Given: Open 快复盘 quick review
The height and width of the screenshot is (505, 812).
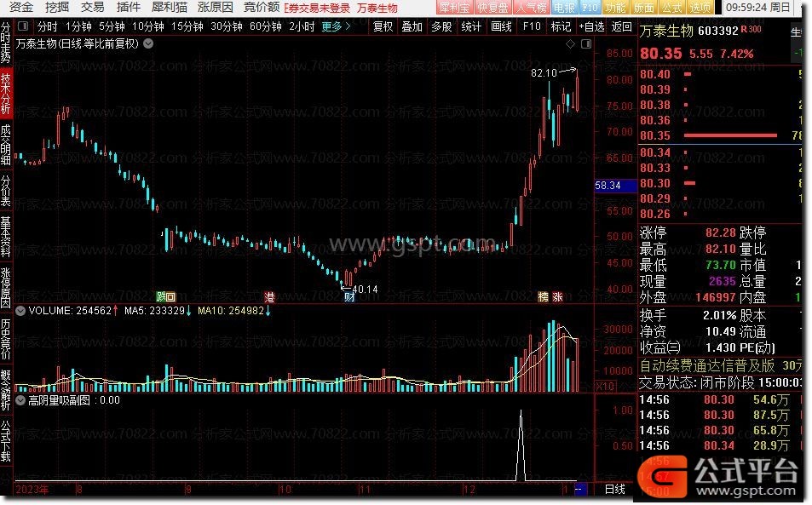Looking at the screenshot, I should [x=492, y=8].
